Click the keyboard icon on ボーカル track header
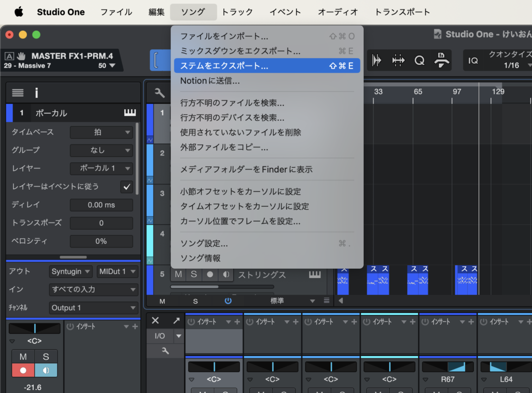Image resolution: width=532 pixels, height=393 pixels. 129,113
